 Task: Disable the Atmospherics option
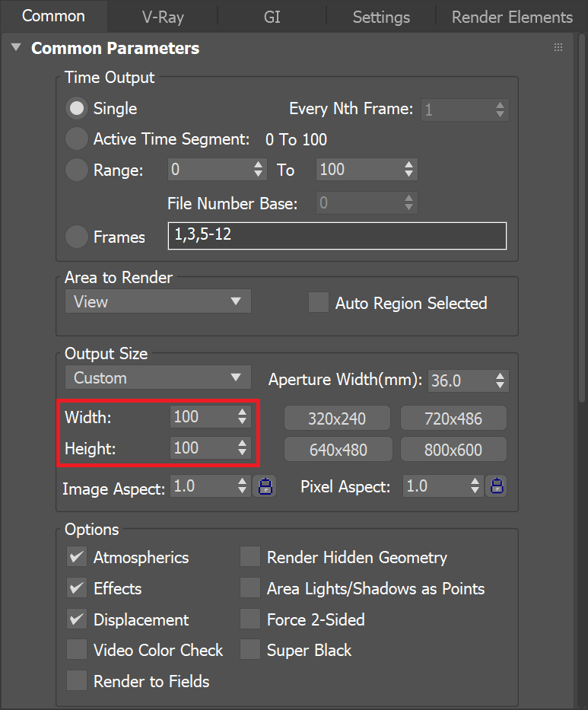click(76, 556)
